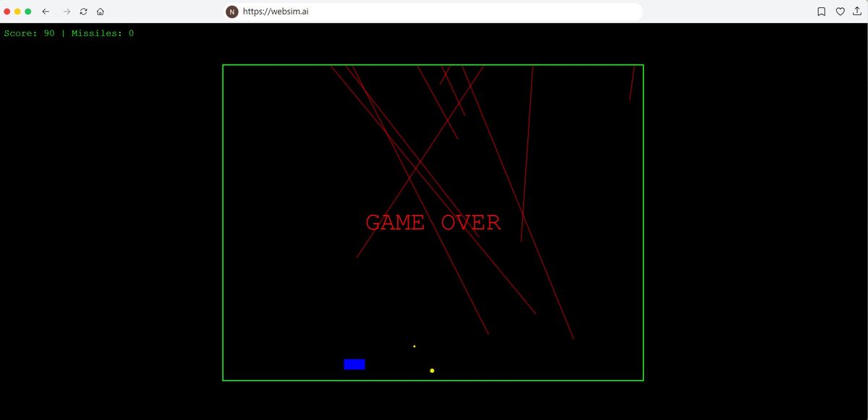Click the center of the game canvas to restart
This screenshot has height=420, width=868.
(x=433, y=222)
